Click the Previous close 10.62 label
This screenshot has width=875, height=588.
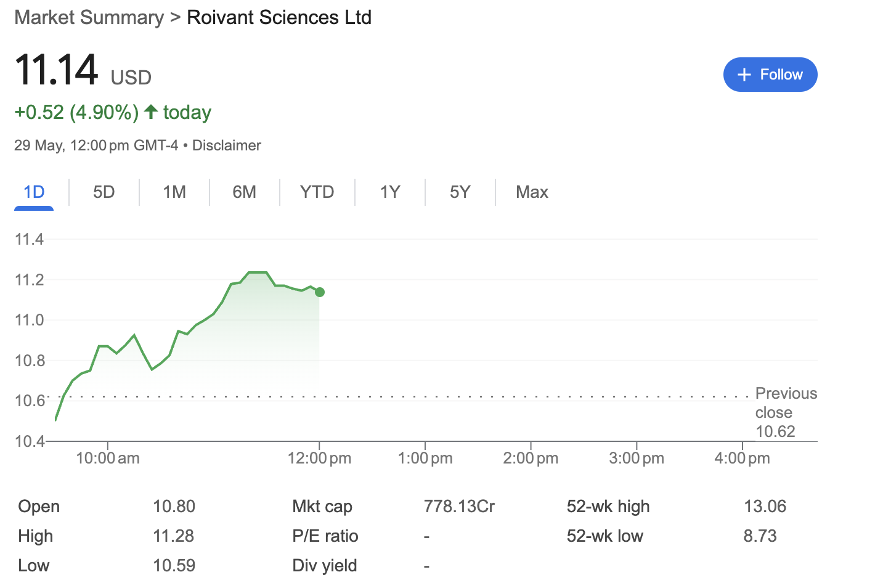(x=786, y=412)
